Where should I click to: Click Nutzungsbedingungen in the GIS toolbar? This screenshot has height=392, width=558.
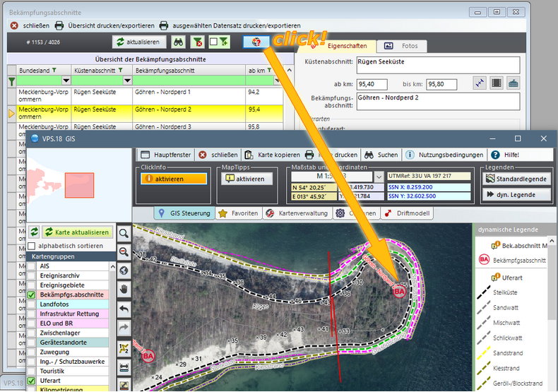(x=445, y=155)
